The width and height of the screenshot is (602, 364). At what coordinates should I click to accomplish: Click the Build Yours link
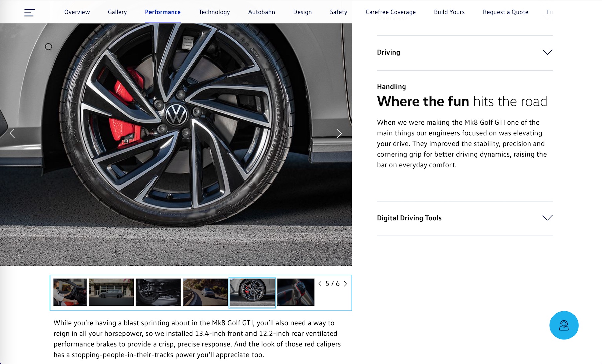click(x=449, y=12)
